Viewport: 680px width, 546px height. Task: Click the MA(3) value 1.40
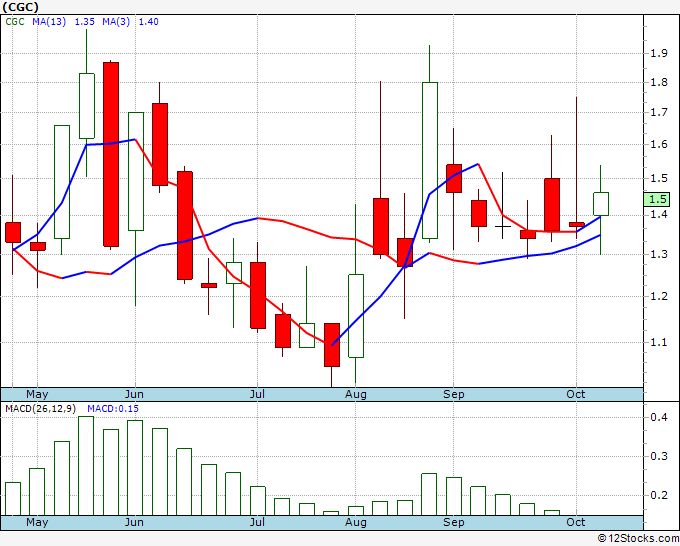coord(148,21)
